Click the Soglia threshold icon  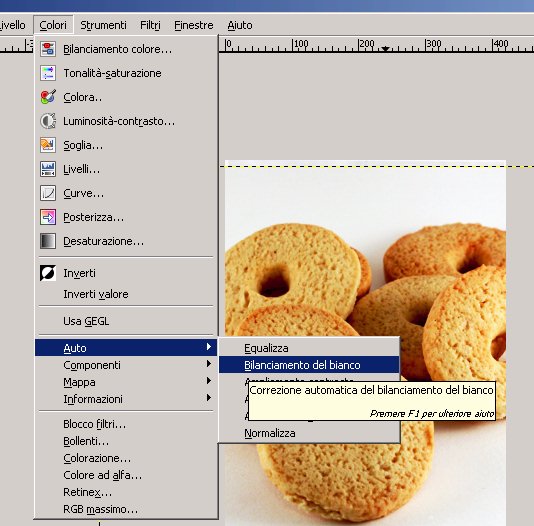pos(48,145)
